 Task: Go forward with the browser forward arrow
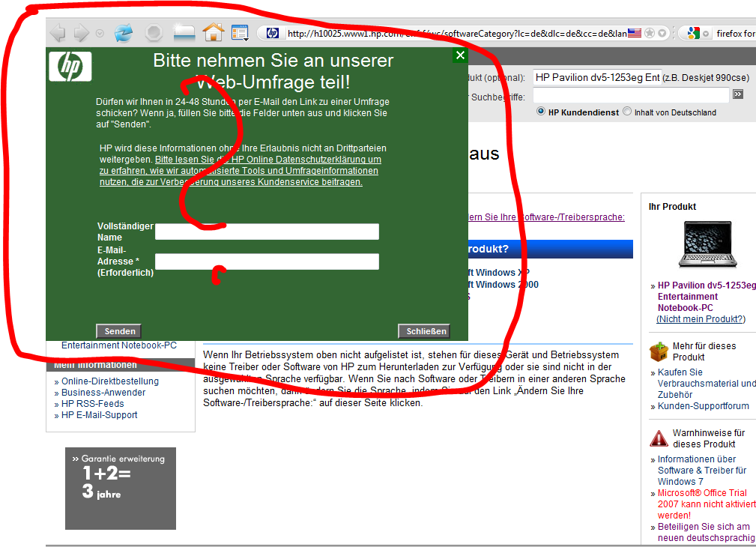coord(82,33)
